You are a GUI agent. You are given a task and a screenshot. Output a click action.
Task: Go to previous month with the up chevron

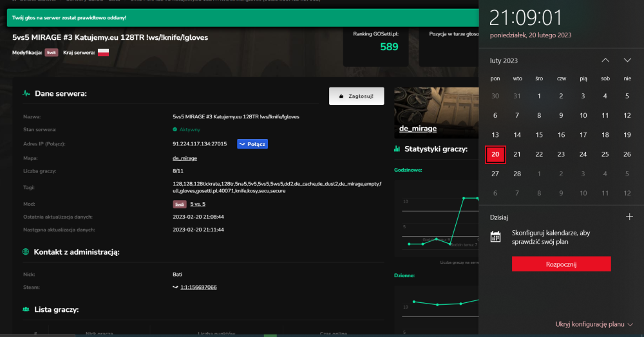pyautogui.click(x=605, y=60)
